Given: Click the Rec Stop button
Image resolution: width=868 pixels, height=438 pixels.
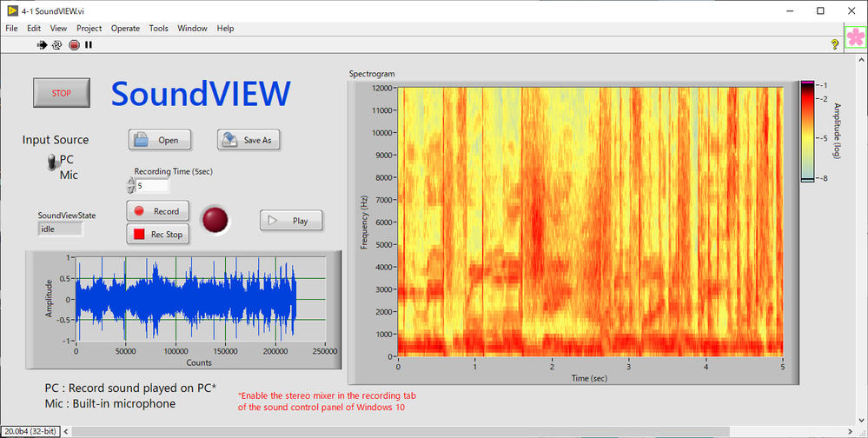Looking at the screenshot, I should (x=158, y=235).
